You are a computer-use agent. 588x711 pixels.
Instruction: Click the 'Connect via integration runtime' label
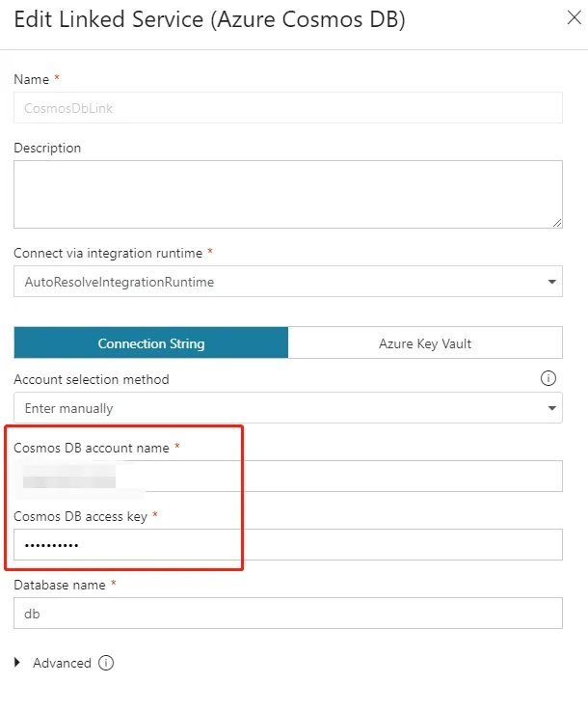(108, 253)
